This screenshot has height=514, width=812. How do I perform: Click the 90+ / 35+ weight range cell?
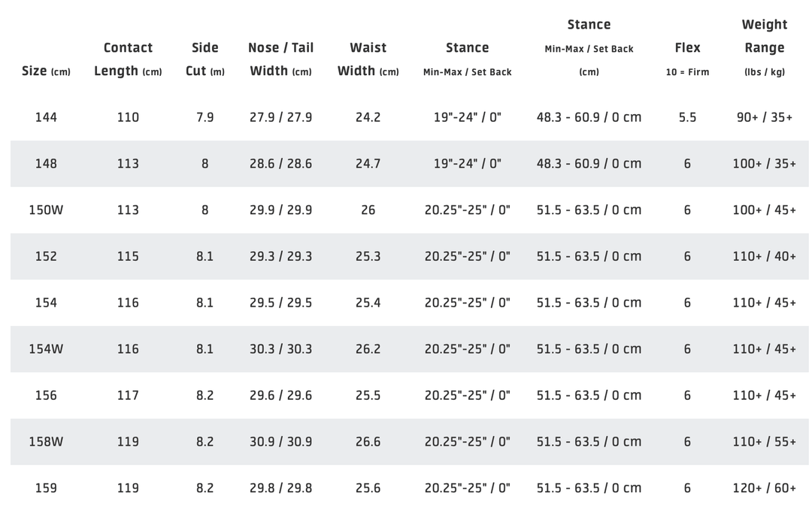point(764,117)
